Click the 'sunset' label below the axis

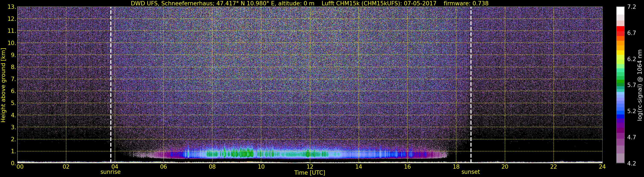(471, 172)
